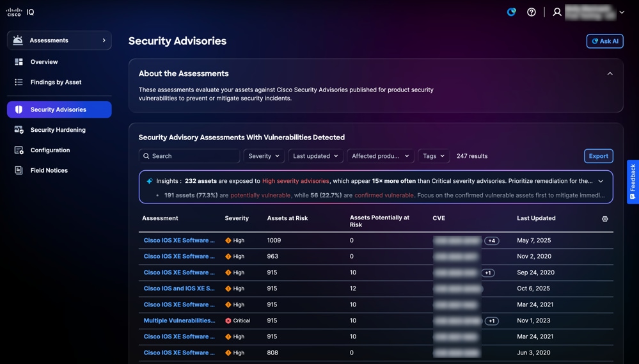Click the 247 results count
Screen dimensions: 639x364
tap(472, 156)
